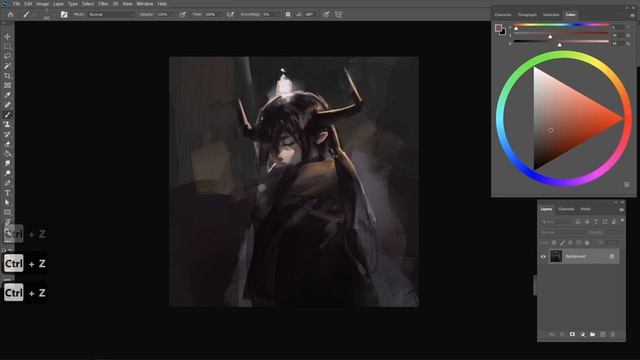Screen dimensions: 640x360
Task: Select the Eyedropper tool
Action: coord(7,95)
